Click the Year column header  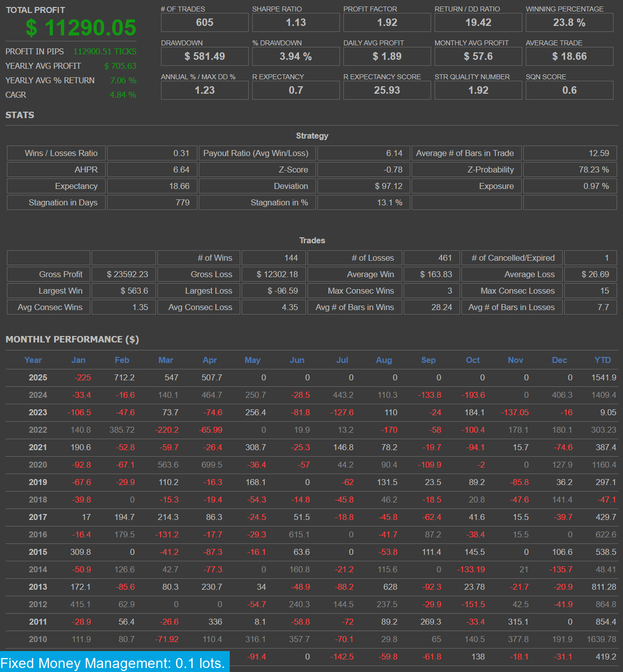pyautogui.click(x=33, y=360)
